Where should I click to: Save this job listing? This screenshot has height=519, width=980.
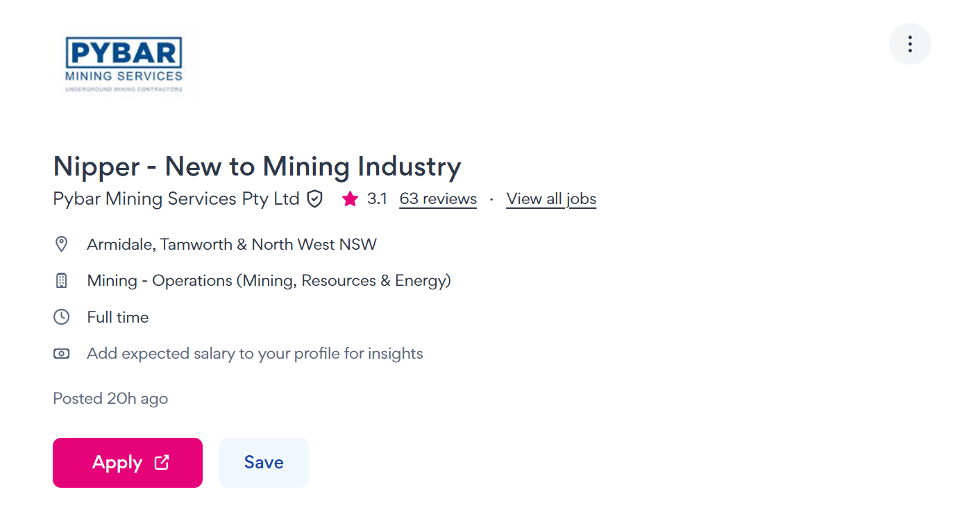(x=264, y=463)
